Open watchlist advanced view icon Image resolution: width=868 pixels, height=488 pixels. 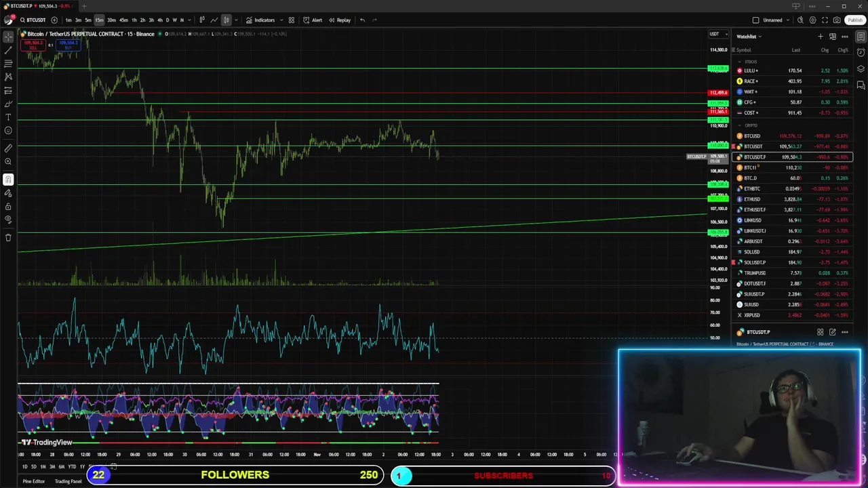point(833,37)
